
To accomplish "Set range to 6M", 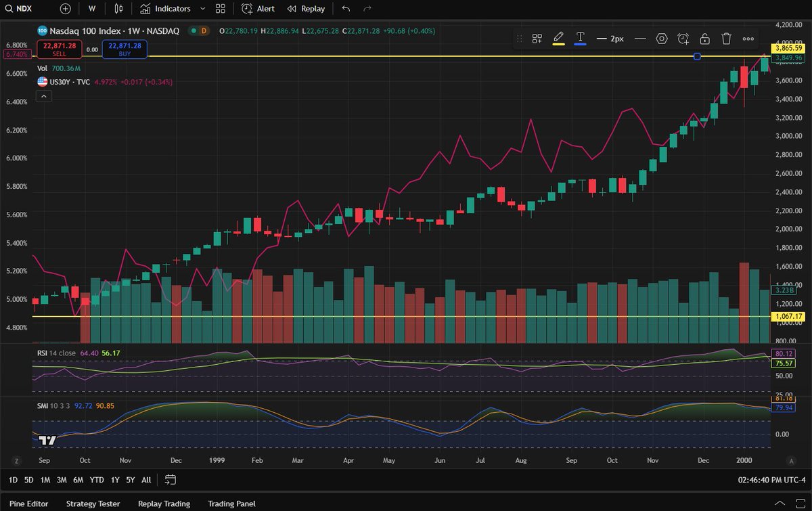I will pyautogui.click(x=78, y=480).
